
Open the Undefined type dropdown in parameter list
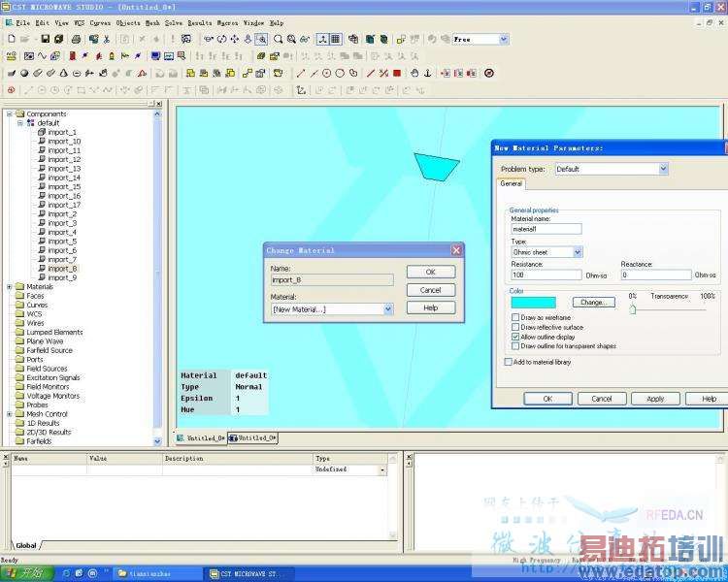click(382, 469)
